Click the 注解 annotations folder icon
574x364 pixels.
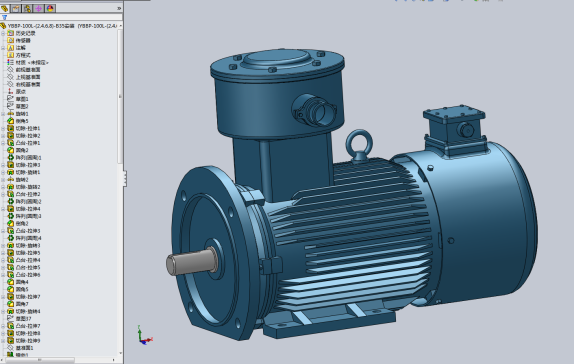pyautogui.click(x=11, y=48)
